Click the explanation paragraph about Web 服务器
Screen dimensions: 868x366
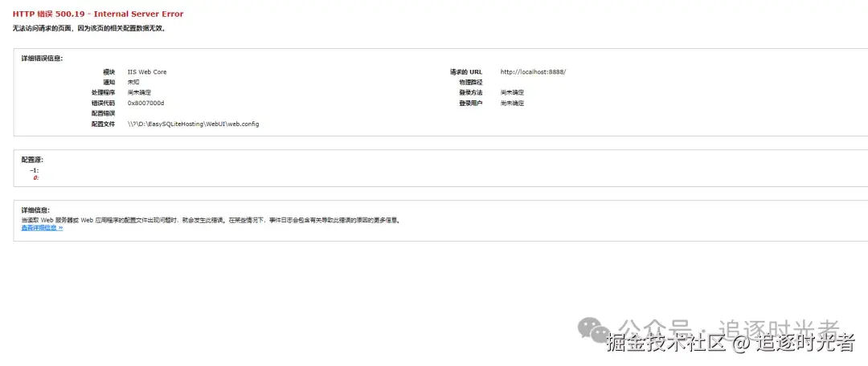click(211, 220)
